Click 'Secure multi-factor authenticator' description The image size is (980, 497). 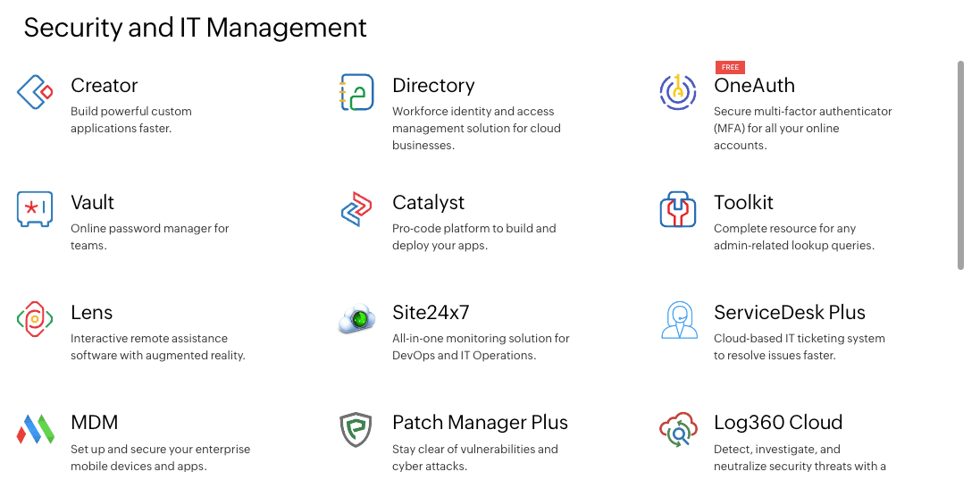[x=802, y=128]
